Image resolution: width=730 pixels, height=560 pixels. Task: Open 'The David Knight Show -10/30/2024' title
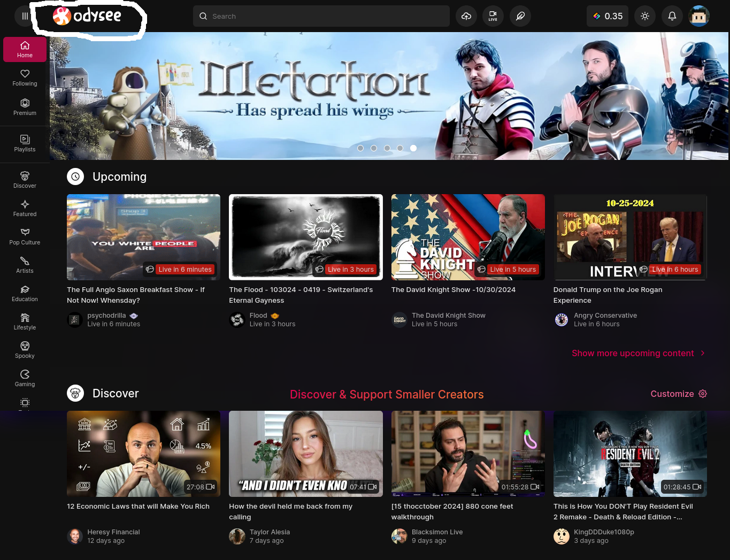454,289
